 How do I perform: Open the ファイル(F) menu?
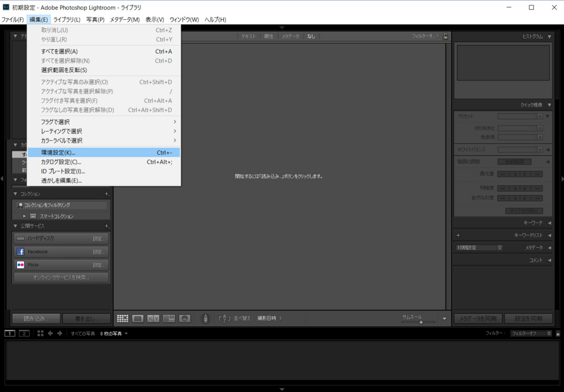tap(13, 19)
